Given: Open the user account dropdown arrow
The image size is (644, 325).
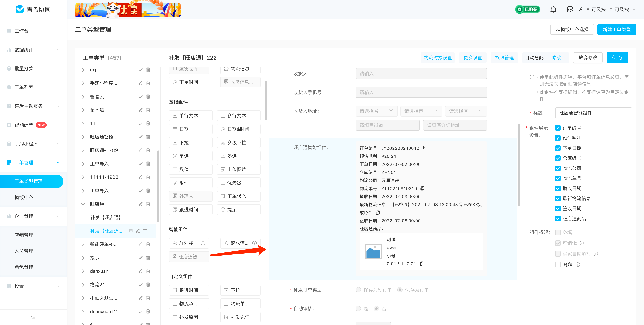Looking at the screenshot, I should 634,10.
